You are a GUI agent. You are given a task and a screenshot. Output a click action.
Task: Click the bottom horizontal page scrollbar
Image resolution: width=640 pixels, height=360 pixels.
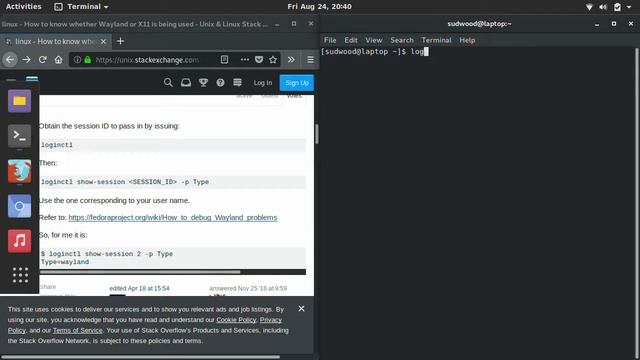[x=140, y=357]
